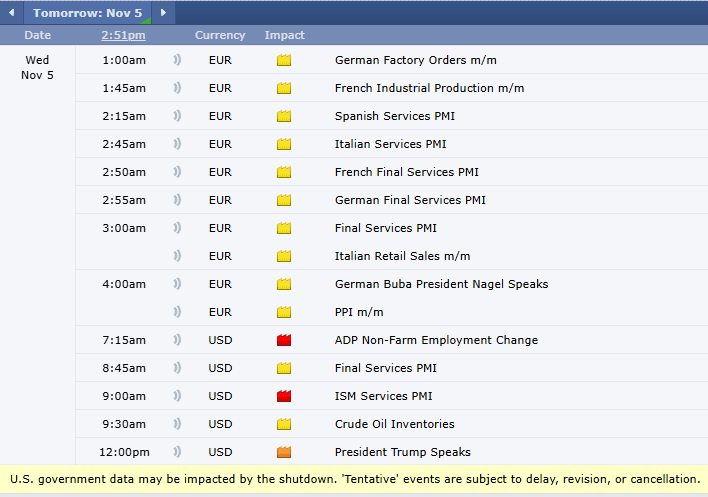Toggle alert speaker for 7:15am ADP event
Screen dimensions: 708x497
[x=177, y=340]
